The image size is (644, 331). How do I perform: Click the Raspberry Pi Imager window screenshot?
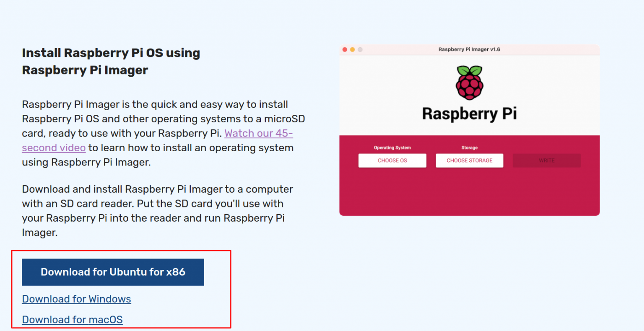pyautogui.click(x=469, y=130)
